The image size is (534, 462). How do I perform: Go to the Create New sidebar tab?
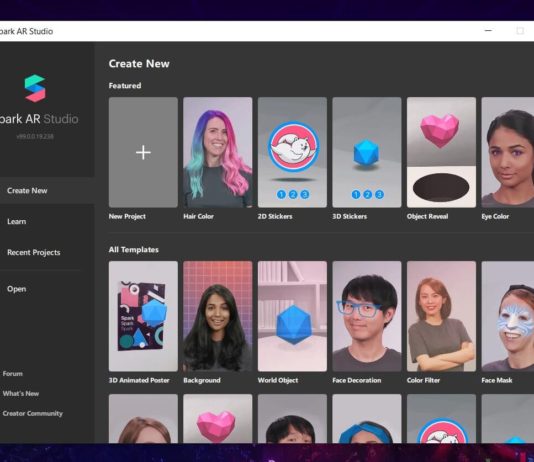click(47, 191)
